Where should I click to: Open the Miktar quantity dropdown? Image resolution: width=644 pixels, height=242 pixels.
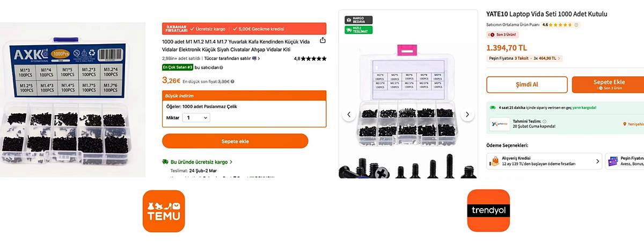(196, 117)
